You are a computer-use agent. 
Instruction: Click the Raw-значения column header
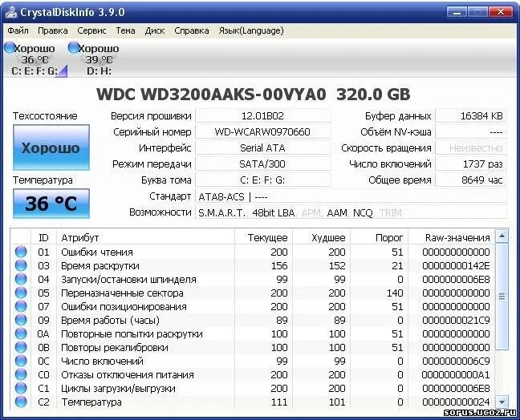pyautogui.click(x=451, y=237)
